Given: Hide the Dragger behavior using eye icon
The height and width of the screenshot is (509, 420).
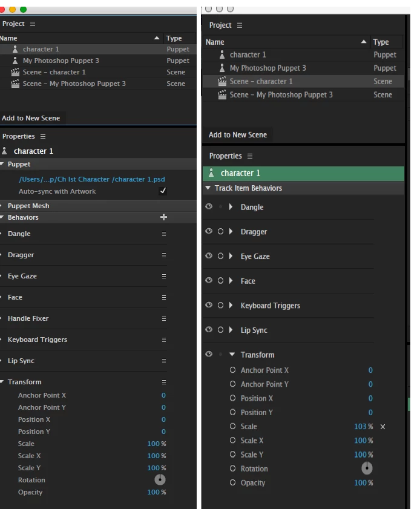Looking at the screenshot, I should click(209, 231).
